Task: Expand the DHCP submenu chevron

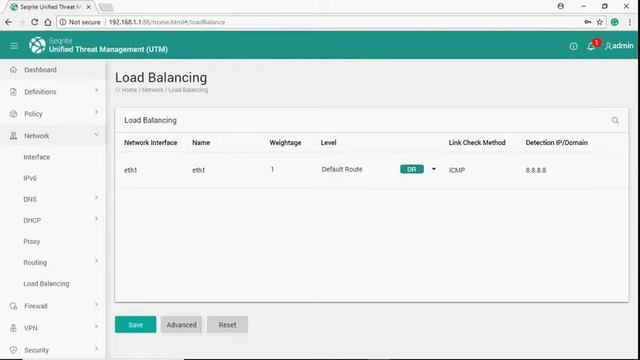Action: (96, 219)
